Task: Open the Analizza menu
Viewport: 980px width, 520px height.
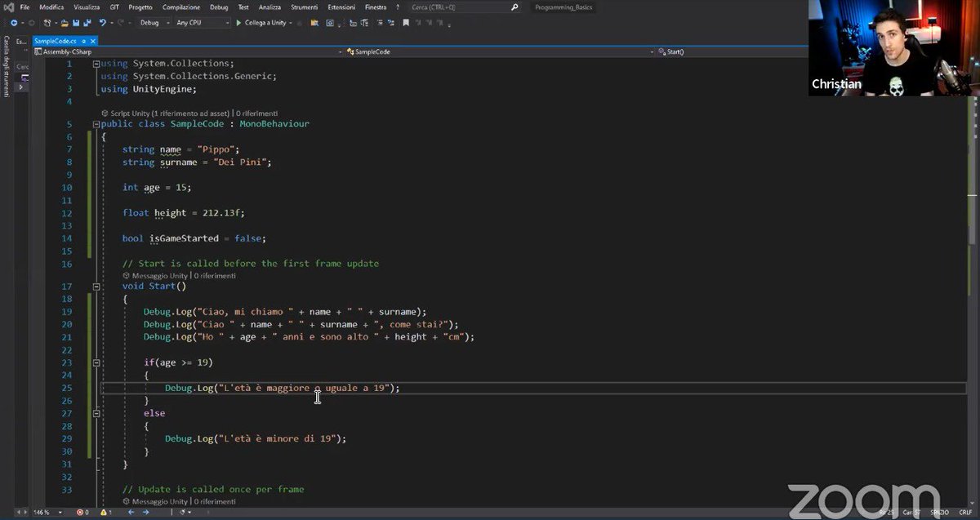Action: (x=269, y=7)
